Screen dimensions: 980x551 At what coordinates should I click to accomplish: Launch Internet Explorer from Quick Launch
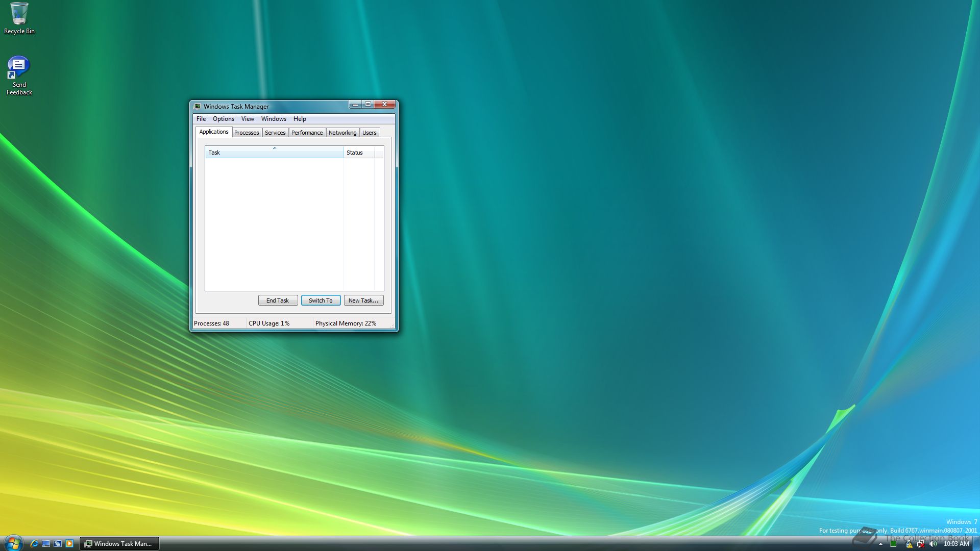(x=34, y=543)
